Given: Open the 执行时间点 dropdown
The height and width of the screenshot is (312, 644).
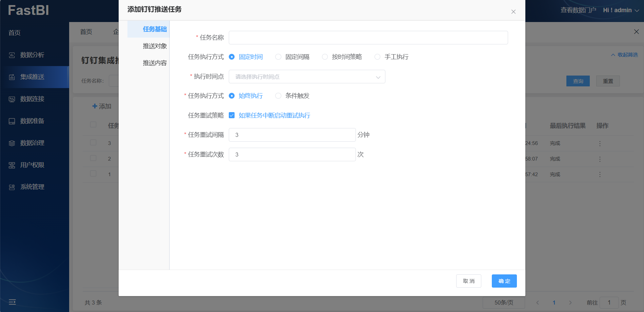Looking at the screenshot, I should click(307, 77).
